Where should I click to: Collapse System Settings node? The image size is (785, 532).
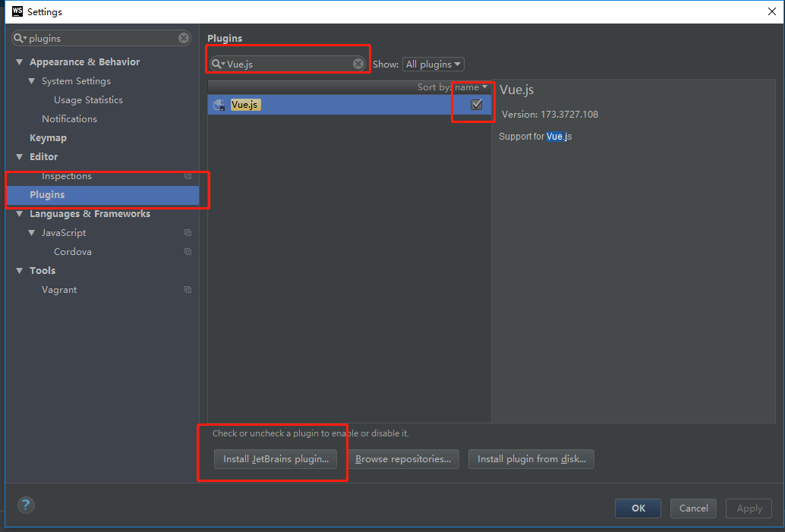(x=32, y=81)
